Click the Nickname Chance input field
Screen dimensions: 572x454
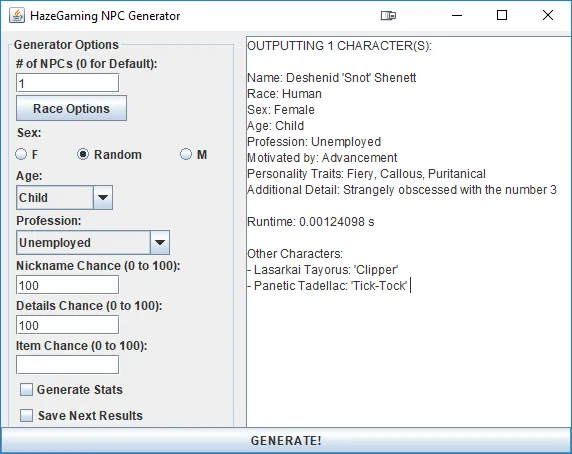point(67,285)
